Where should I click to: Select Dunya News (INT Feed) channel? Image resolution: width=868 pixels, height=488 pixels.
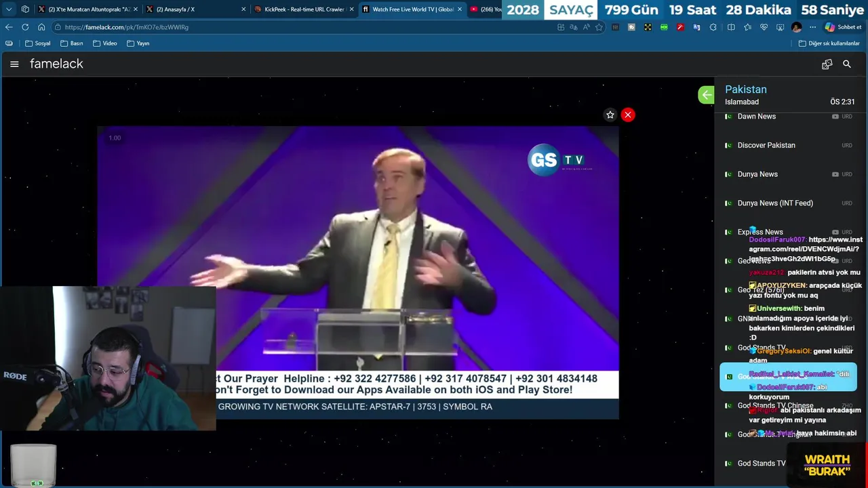789,203
